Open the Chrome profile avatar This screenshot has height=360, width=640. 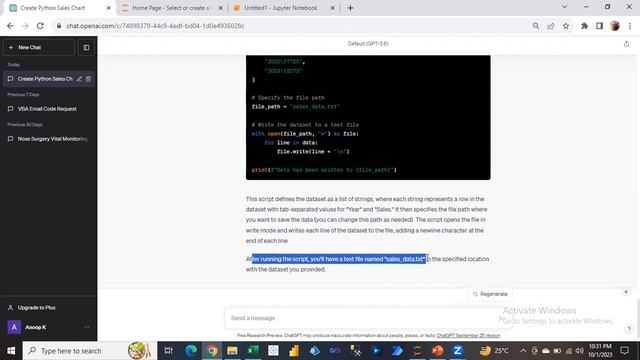[615, 26]
